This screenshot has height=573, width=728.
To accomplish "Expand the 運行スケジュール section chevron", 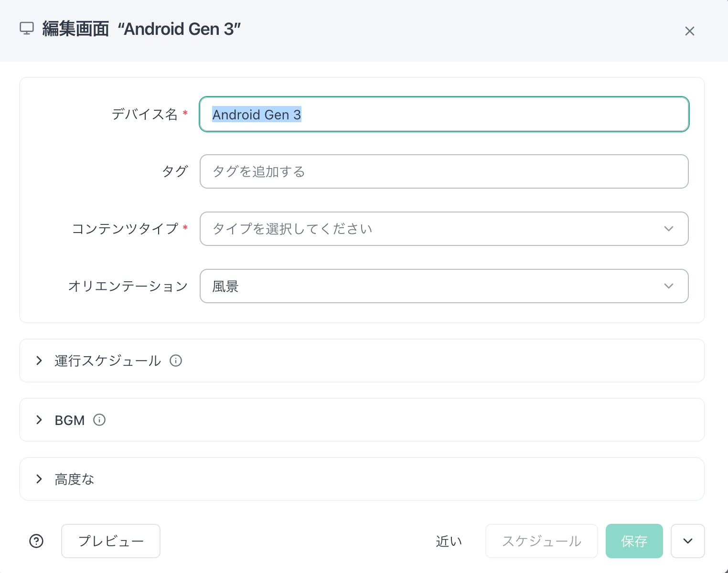I will tap(39, 361).
